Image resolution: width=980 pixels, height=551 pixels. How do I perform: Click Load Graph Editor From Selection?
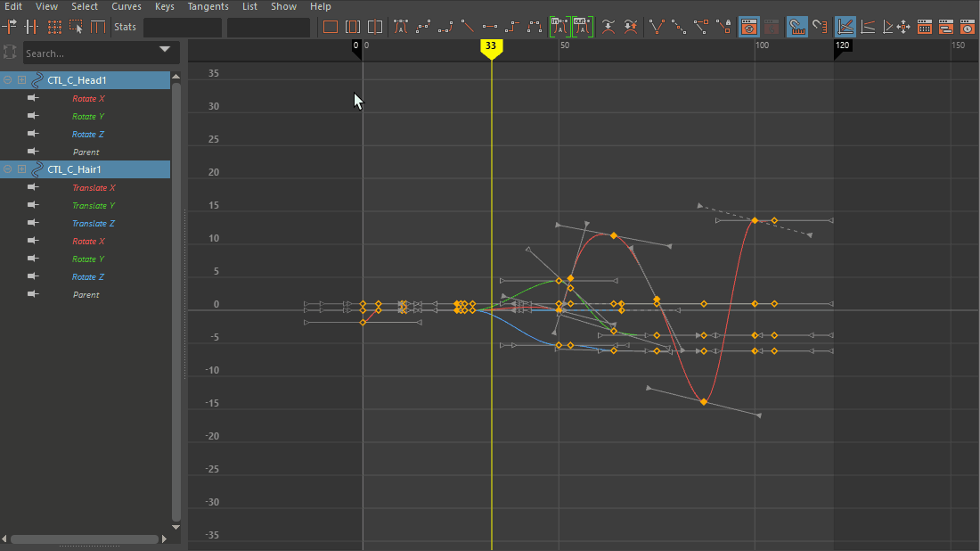772,27
